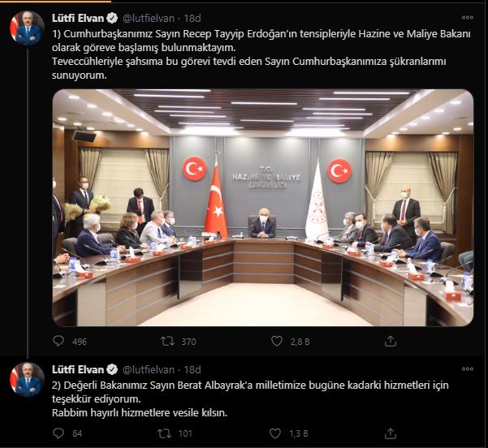Open the second tweet about Berat Albayrak
488x448 pixels.
point(250,398)
